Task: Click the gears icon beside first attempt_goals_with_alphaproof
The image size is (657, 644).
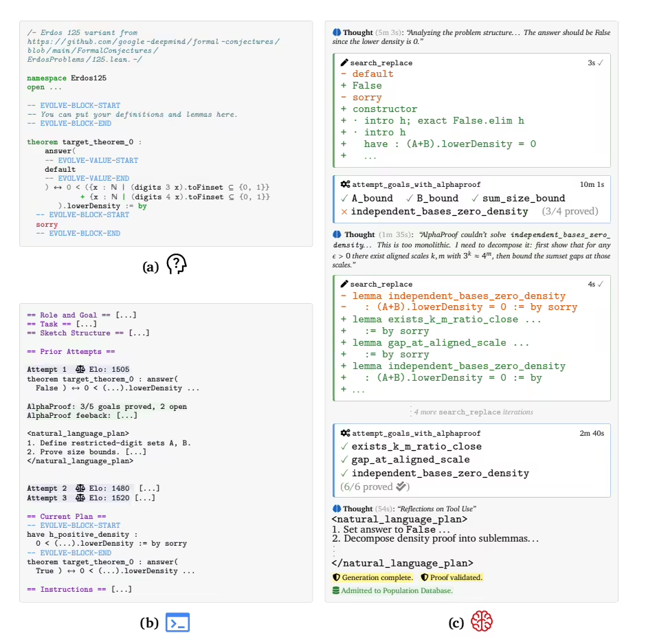Action: 345,184
